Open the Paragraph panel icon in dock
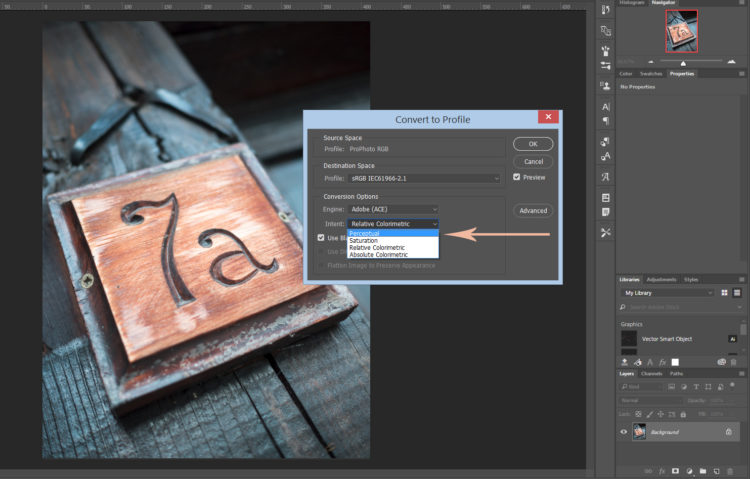 606,123
